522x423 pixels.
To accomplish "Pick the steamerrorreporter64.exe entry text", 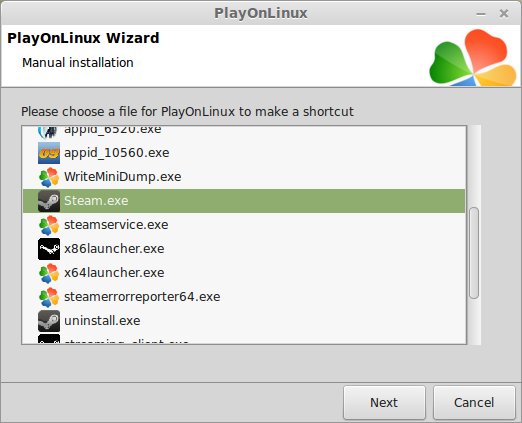I will (142, 297).
